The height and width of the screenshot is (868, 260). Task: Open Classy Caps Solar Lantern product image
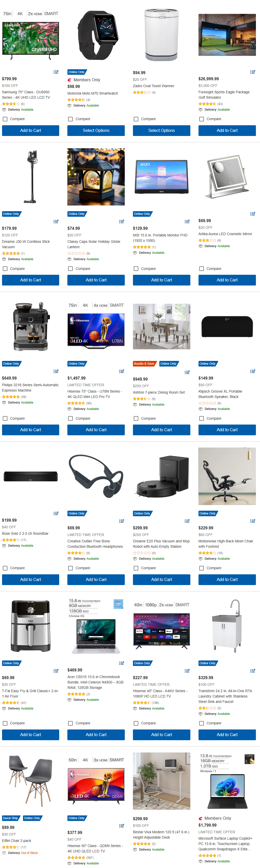(x=96, y=177)
